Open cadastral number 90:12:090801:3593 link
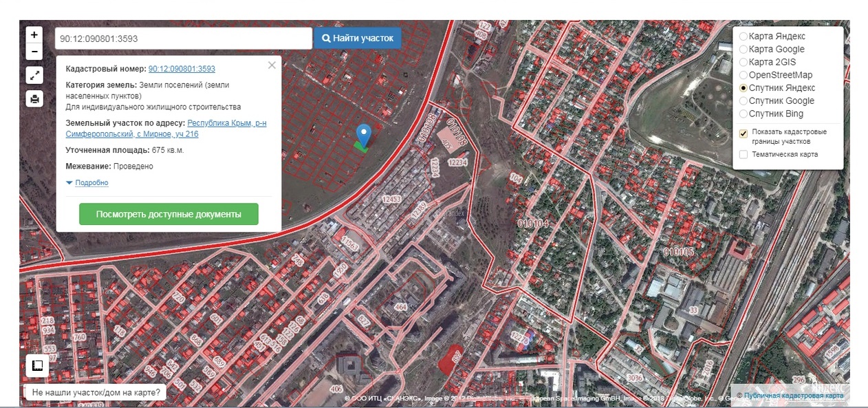 (x=182, y=69)
